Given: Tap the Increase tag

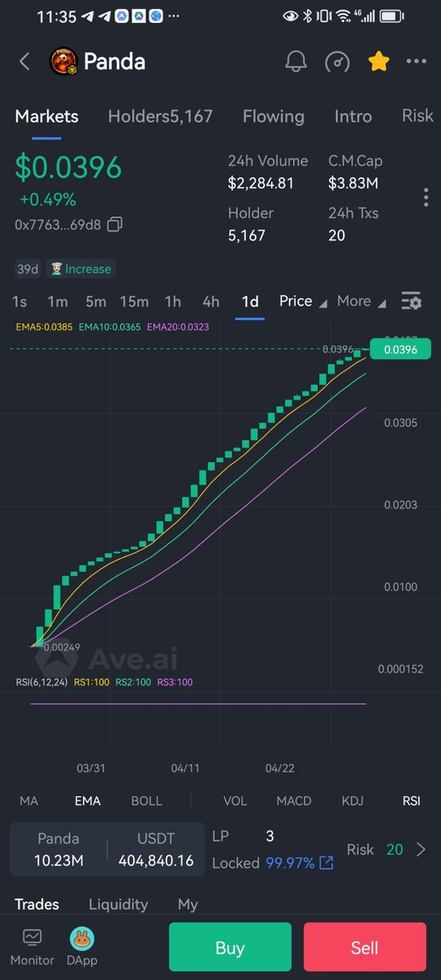Looking at the screenshot, I should coord(79,269).
